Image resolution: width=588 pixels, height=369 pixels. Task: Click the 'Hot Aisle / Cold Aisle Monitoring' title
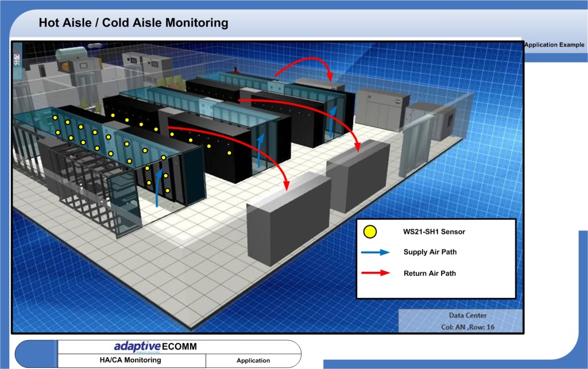133,22
